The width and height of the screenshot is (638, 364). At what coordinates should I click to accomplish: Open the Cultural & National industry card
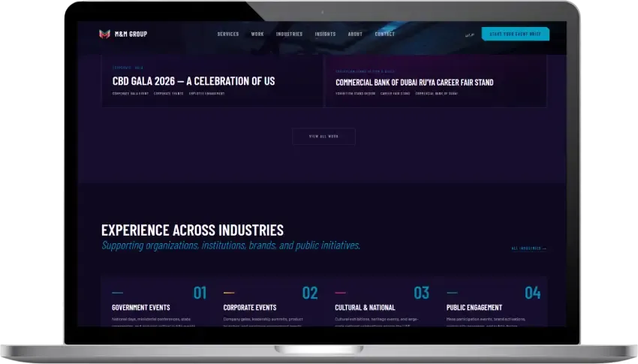click(x=379, y=302)
